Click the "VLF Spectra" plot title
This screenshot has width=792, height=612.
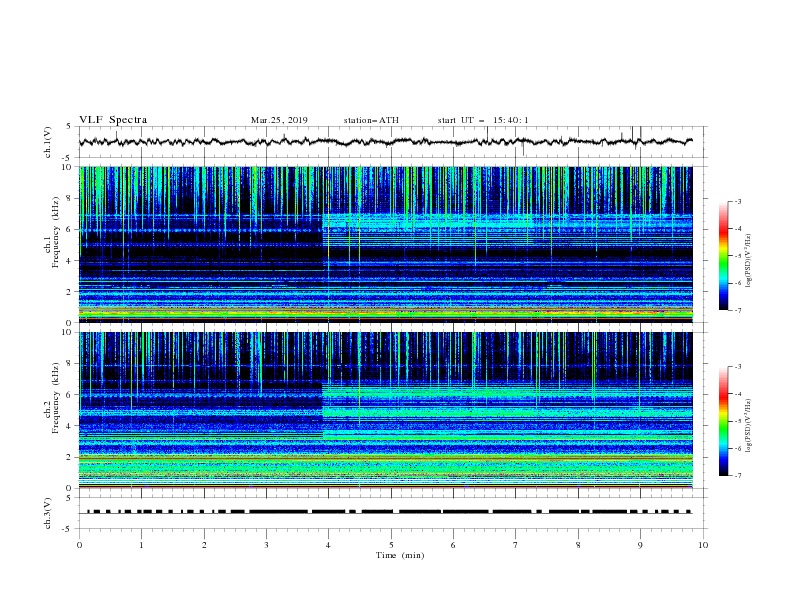tap(113, 120)
